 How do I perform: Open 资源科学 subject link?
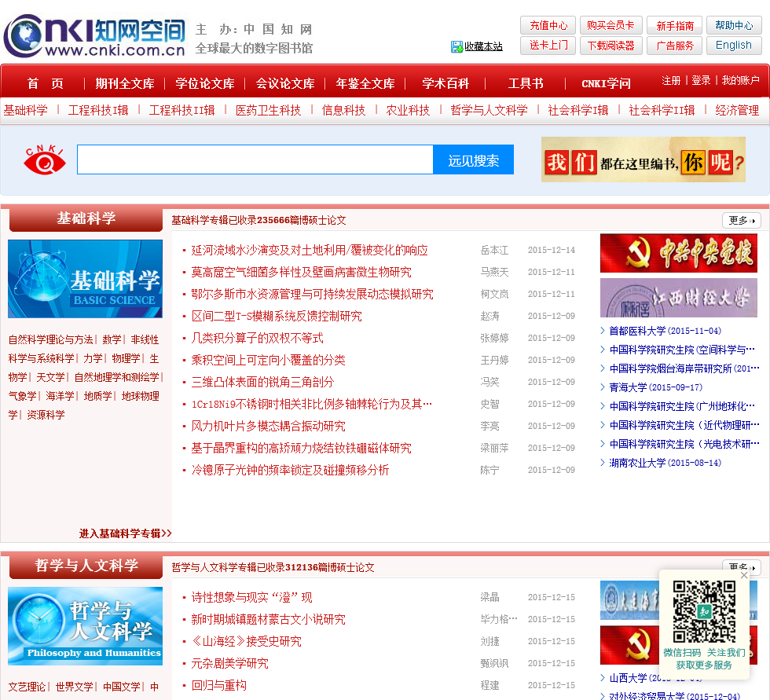pyautogui.click(x=46, y=416)
